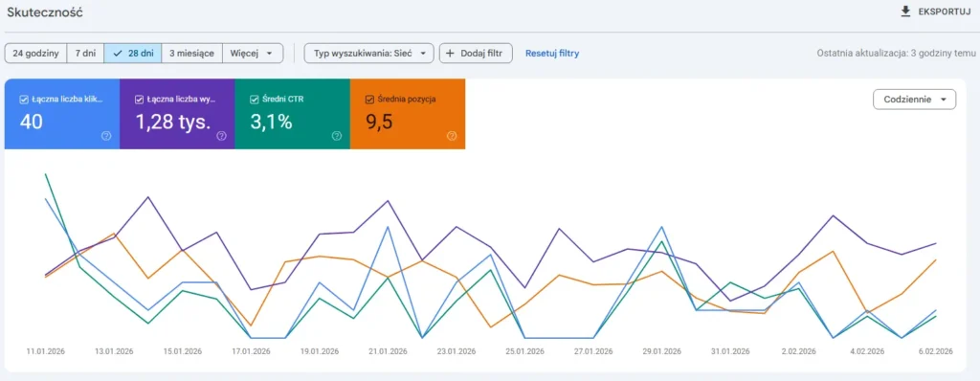Click the 2.02.2026 axis date label

[798, 351]
